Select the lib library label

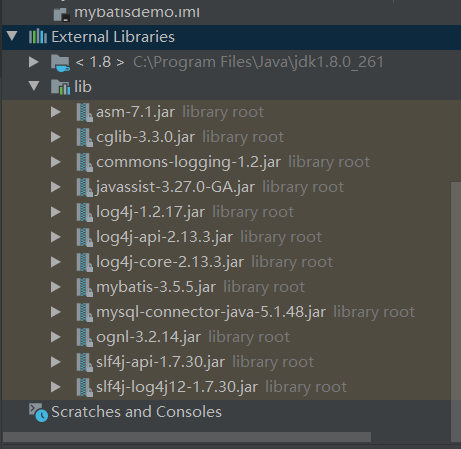click(x=83, y=87)
